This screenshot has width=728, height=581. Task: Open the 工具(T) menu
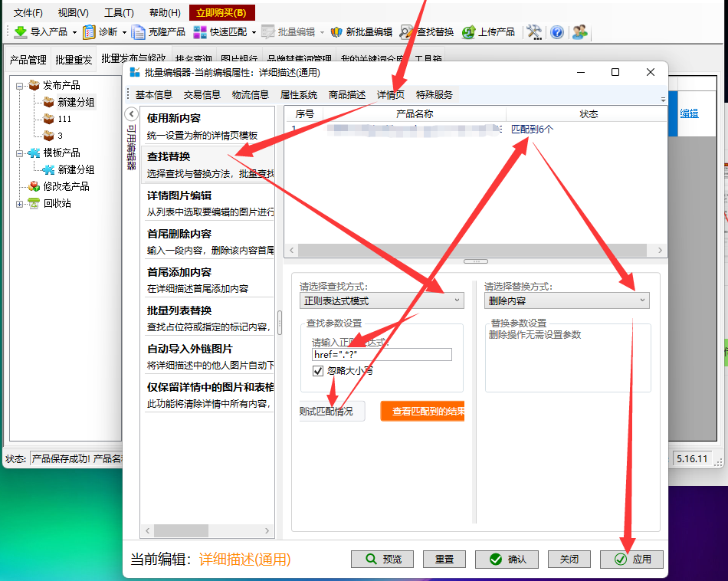pyautogui.click(x=119, y=12)
